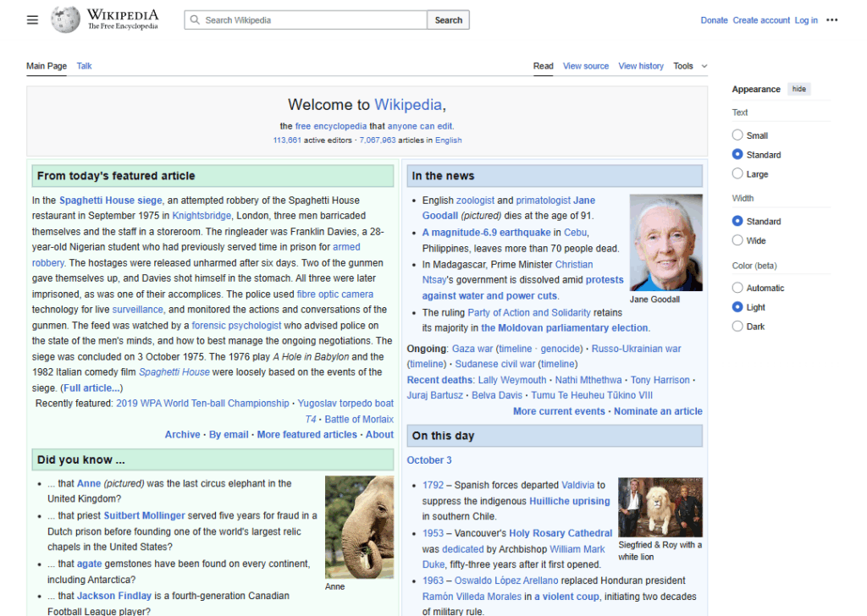Click the Create account link
Image resolution: width=867 pixels, height=616 pixels.
760,20
